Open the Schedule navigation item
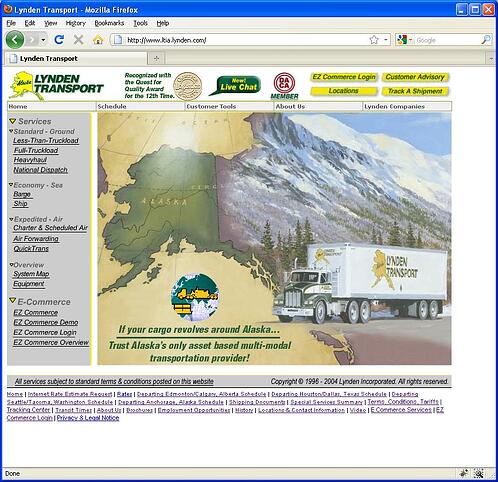 coord(140,106)
